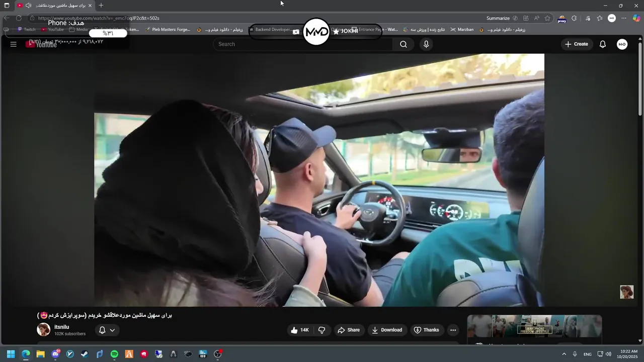Toggle Read aloud icon in address bar
Viewport: 644px width, 362px height.
[x=537, y=18]
